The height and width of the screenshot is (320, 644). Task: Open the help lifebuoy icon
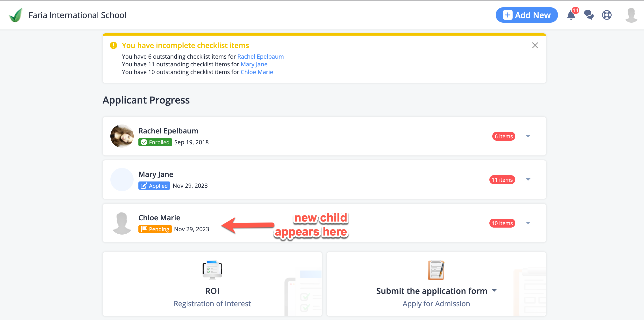coord(607,15)
